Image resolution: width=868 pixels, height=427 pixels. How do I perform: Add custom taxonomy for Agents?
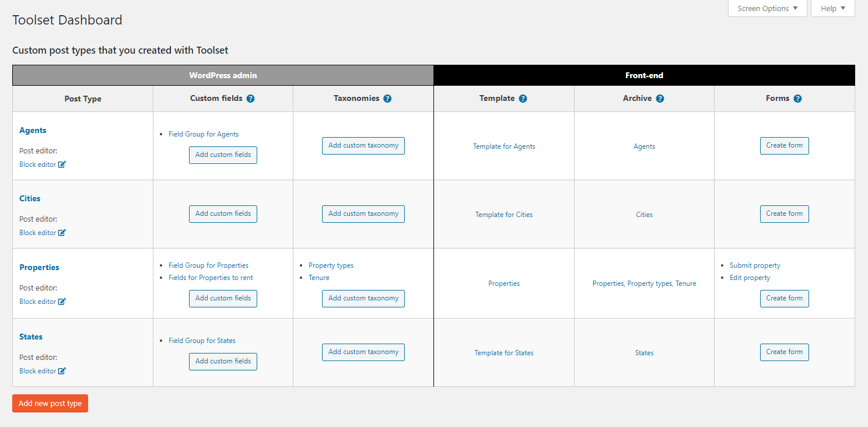pyautogui.click(x=363, y=146)
